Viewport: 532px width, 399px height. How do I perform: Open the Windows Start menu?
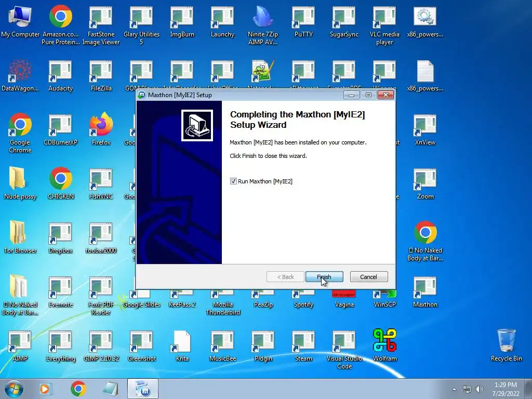[x=14, y=389]
